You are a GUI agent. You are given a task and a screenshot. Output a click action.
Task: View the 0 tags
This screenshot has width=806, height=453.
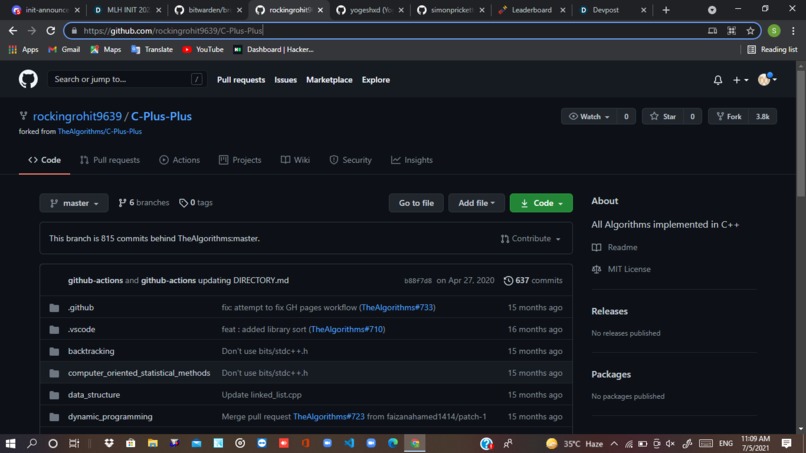point(196,203)
